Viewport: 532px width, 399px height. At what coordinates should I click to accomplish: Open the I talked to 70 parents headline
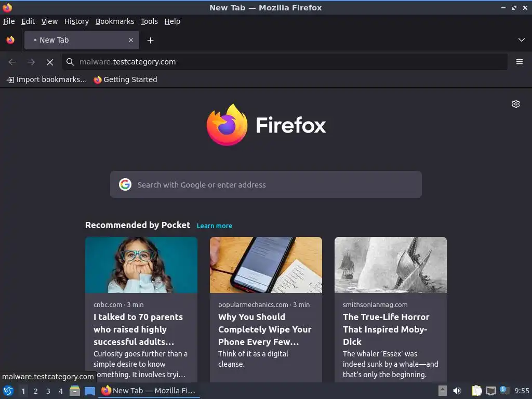click(x=138, y=329)
